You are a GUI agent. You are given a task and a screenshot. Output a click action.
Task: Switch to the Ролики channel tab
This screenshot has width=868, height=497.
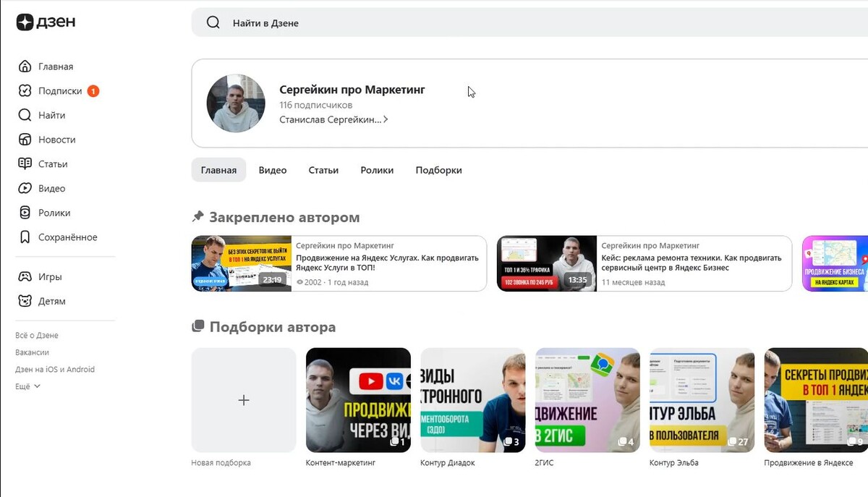(377, 170)
